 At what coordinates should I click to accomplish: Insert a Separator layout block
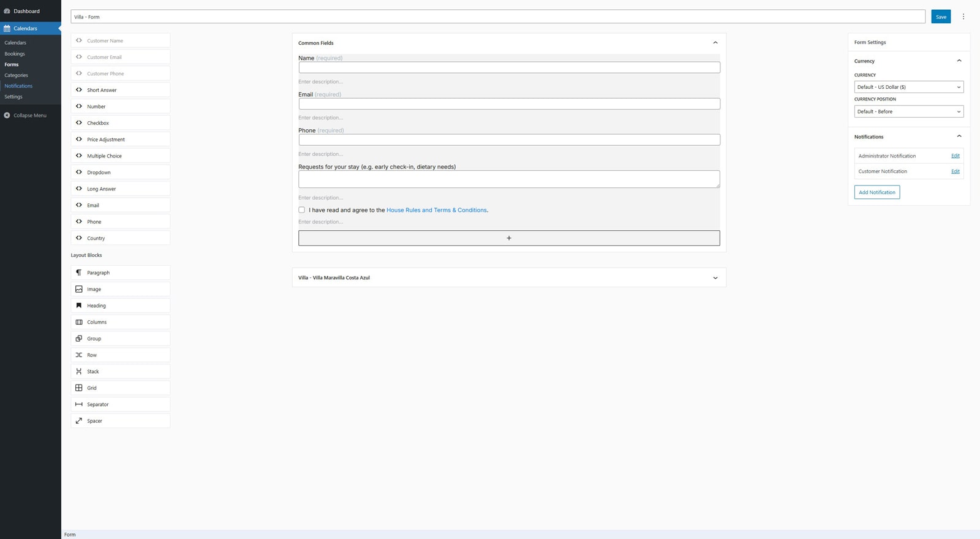(120, 404)
